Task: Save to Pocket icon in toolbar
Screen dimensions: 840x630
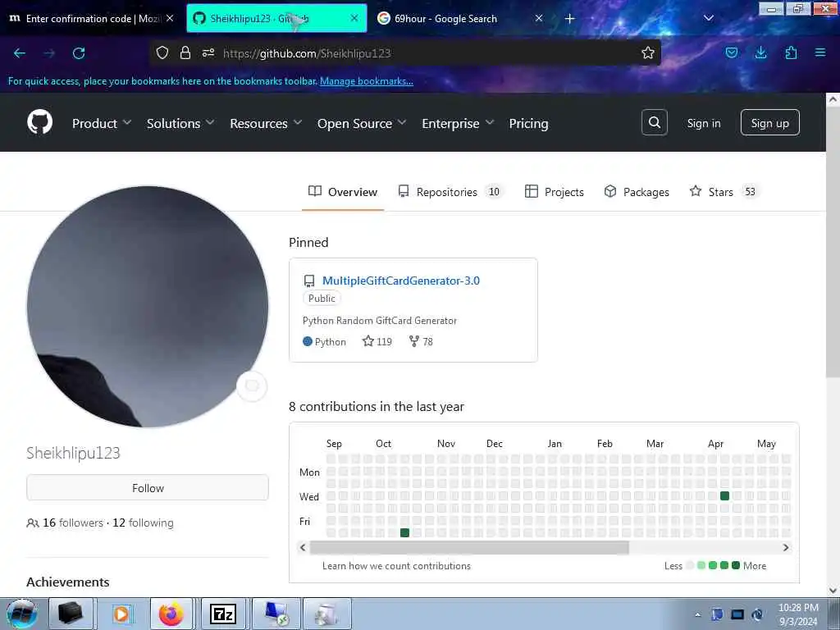Action: (x=731, y=52)
